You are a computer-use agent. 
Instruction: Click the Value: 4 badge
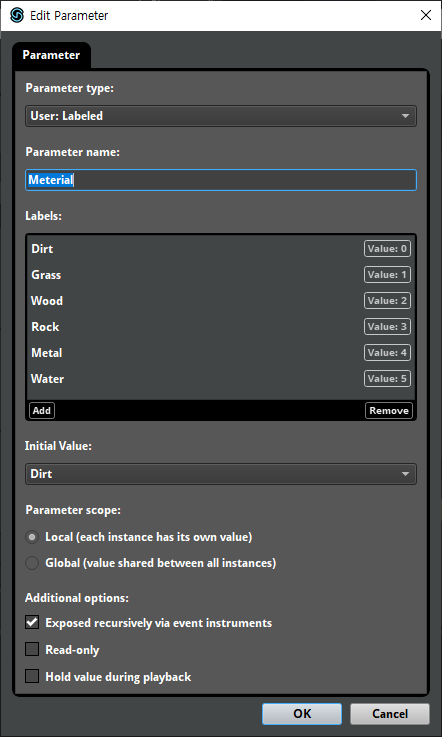coord(387,353)
